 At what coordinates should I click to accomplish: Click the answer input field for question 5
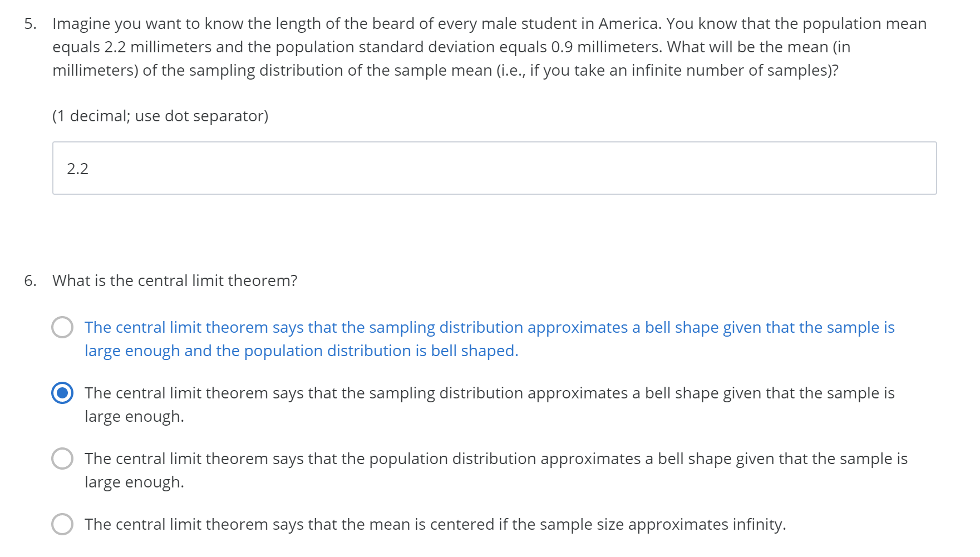point(494,168)
